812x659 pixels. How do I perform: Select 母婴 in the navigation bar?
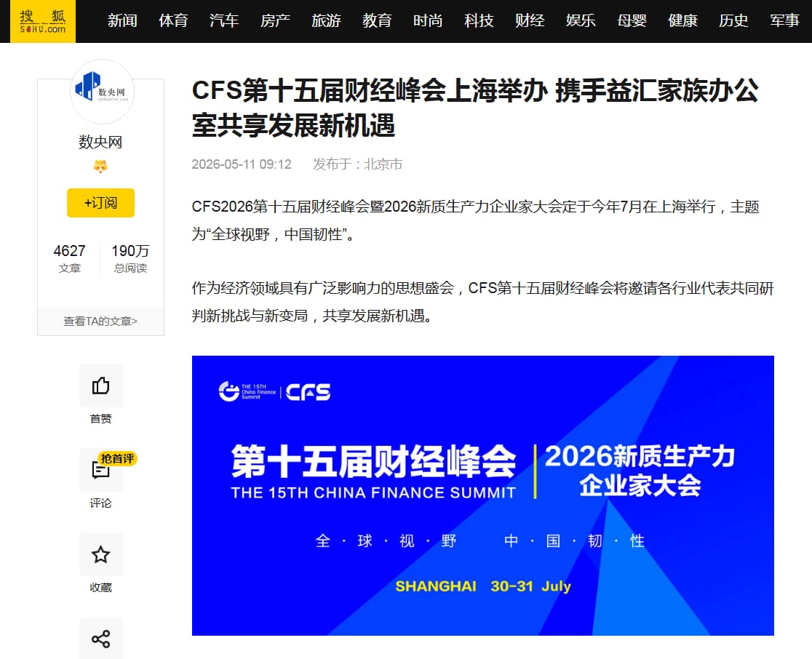coord(632,20)
